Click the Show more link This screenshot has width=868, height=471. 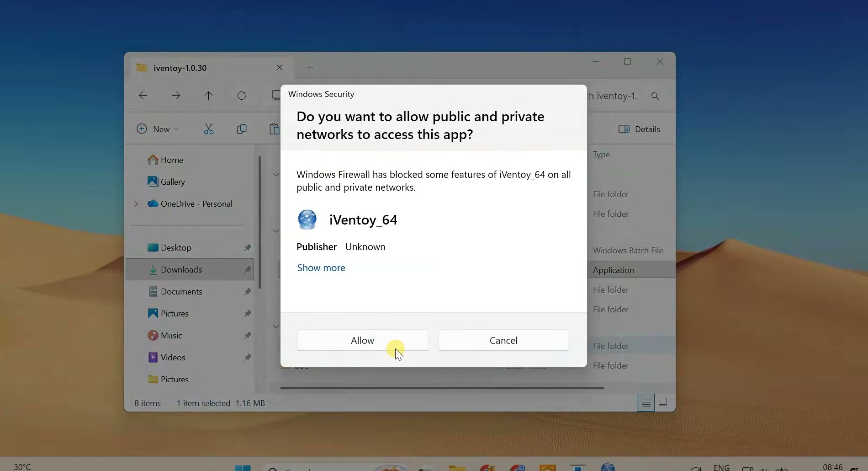coord(321,268)
